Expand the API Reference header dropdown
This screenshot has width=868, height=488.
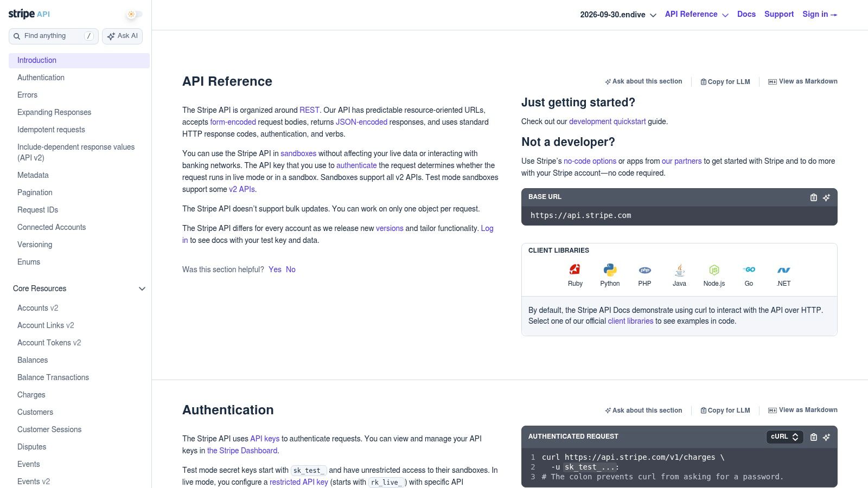tap(697, 14)
